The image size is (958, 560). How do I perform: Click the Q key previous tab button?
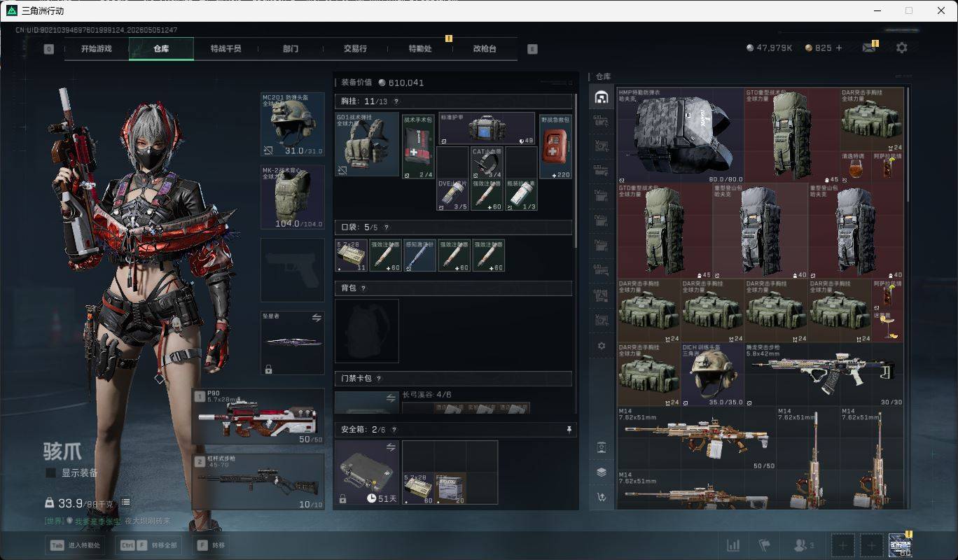coord(48,49)
